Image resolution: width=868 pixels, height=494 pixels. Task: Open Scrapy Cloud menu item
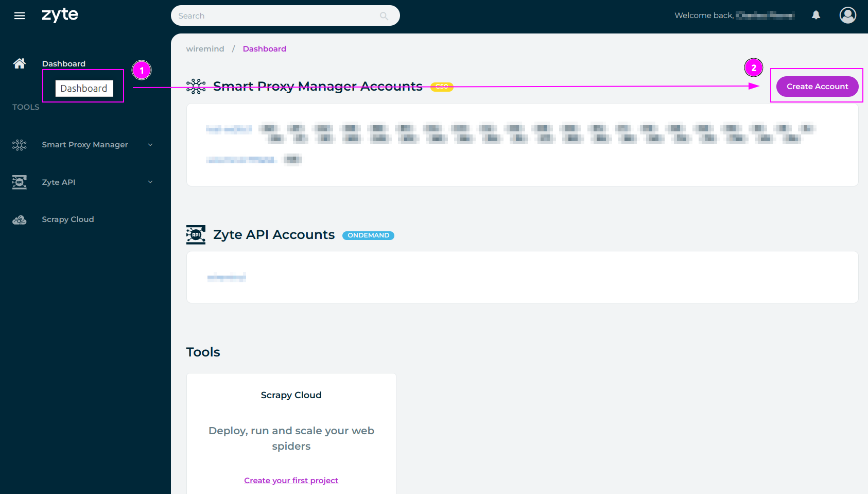pos(68,219)
